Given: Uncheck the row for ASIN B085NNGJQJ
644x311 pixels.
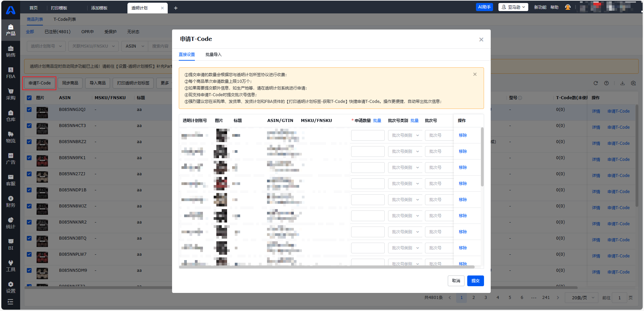Looking at the screenshot, I should 29,110.
